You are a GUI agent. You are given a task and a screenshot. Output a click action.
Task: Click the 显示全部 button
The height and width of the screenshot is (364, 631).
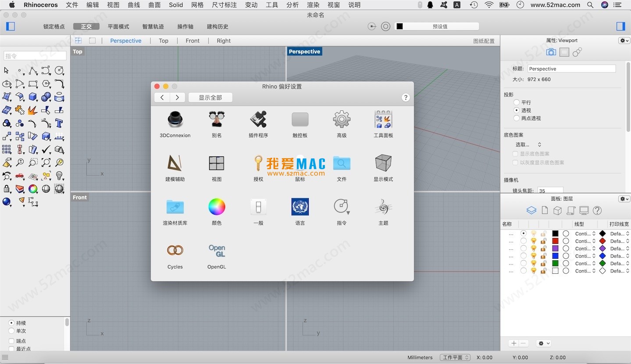[x=210, y=97]
